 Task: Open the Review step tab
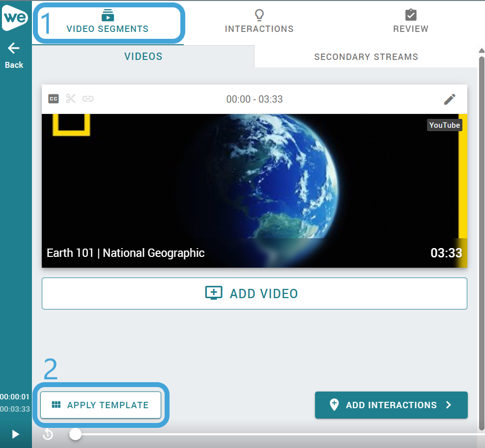[x=411, y=22]
